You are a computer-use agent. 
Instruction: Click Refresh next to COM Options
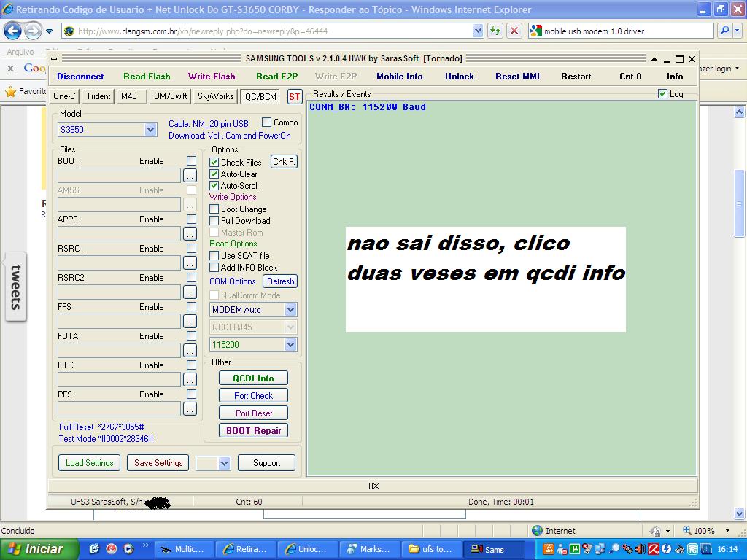pos(281,281)
